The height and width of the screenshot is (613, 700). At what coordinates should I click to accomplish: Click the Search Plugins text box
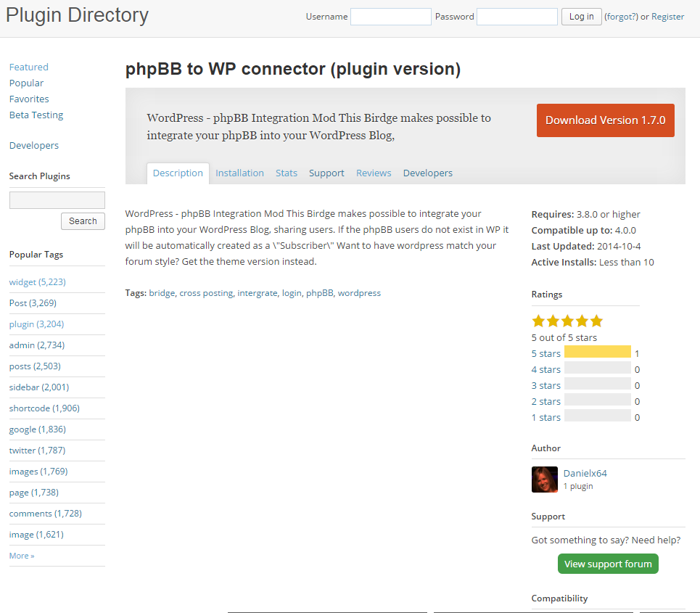[57, 200]
